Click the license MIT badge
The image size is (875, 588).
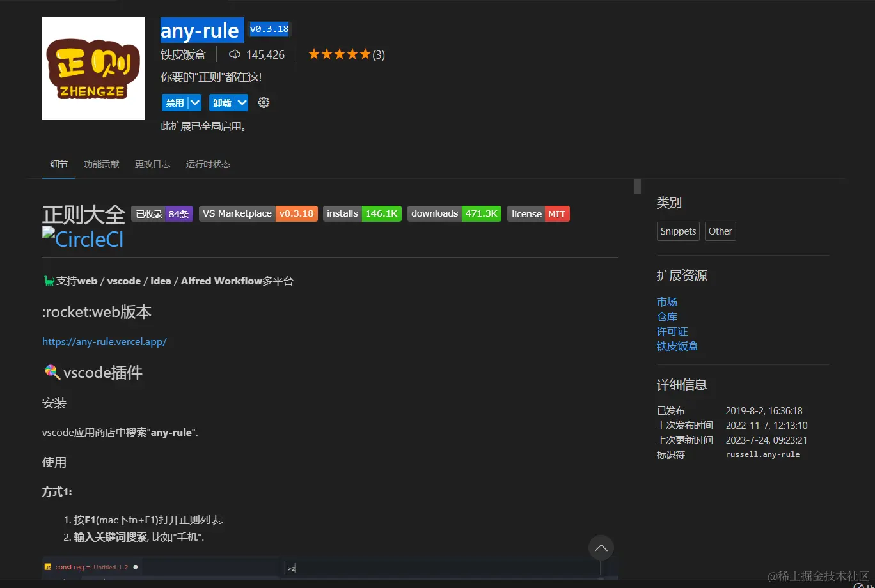click(539, 213)
